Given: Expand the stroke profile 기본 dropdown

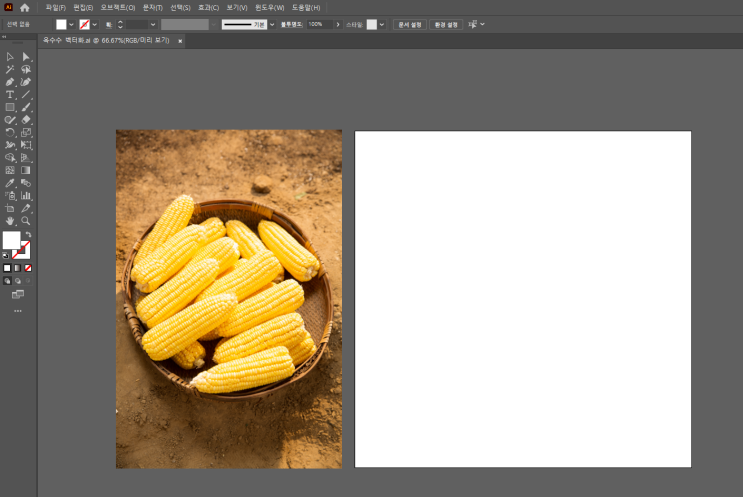Looking at the screenshot, I should (x=272, y=24).
